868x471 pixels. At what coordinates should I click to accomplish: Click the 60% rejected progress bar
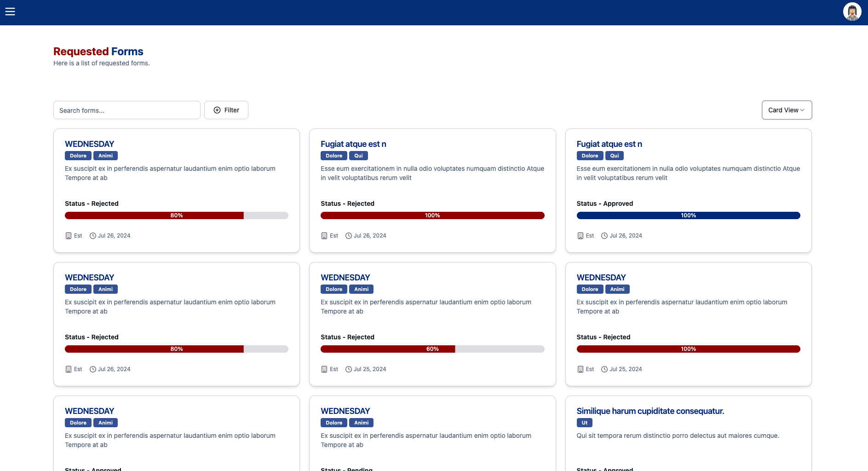(x=432, y=349)
